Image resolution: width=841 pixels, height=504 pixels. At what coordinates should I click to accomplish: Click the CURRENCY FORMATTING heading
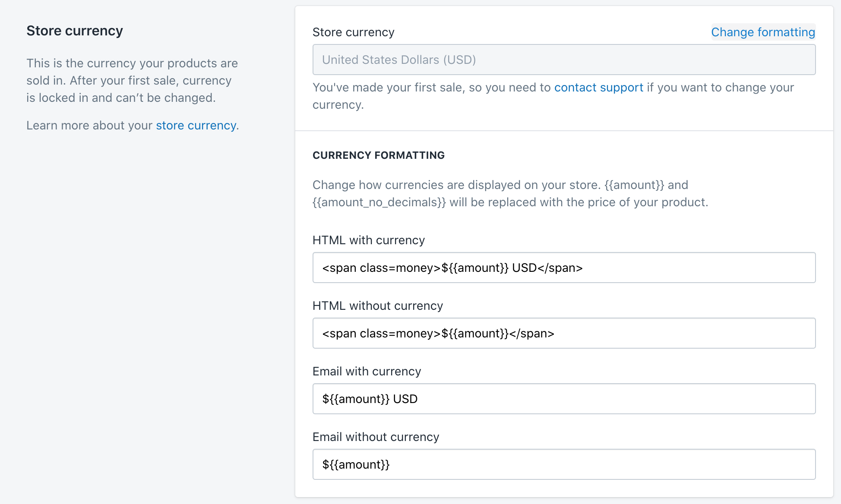pyautogui.click(x=379, y=155)
